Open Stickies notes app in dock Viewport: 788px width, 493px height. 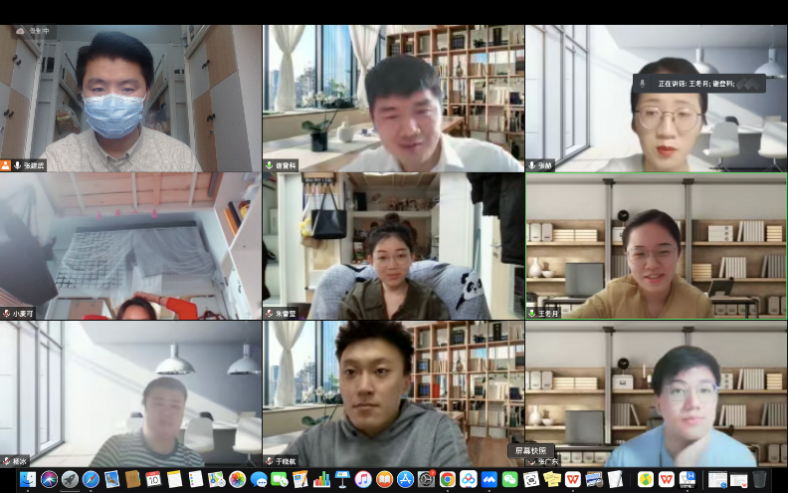552,479
